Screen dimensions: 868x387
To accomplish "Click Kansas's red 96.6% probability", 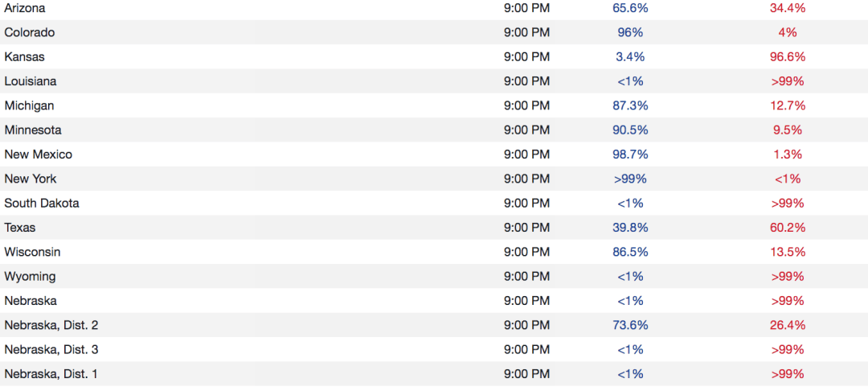I will pos(788,57).
